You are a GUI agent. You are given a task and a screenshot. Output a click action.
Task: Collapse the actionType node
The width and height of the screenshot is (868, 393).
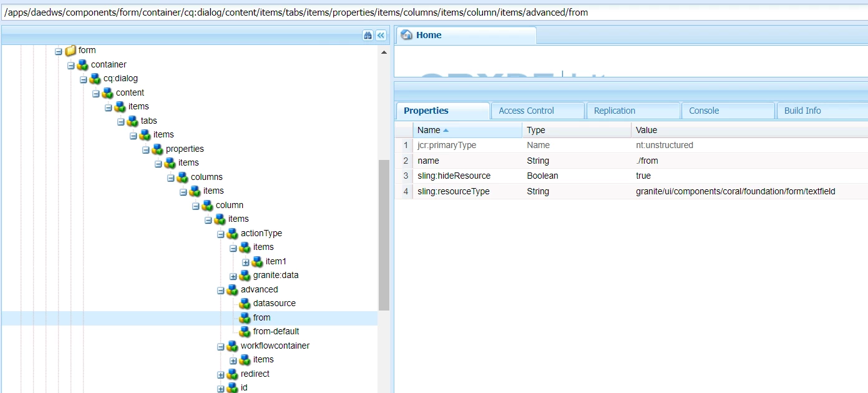click(x=221, y=234)
